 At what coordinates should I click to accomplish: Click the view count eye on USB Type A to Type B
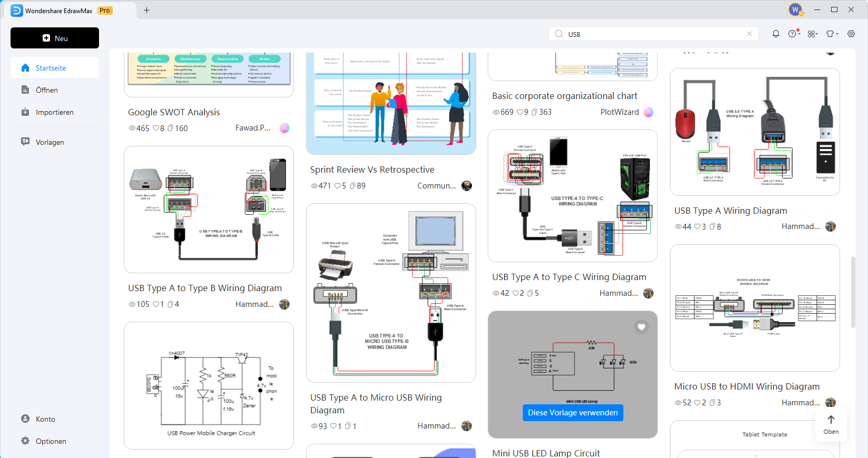pos(132,304)
